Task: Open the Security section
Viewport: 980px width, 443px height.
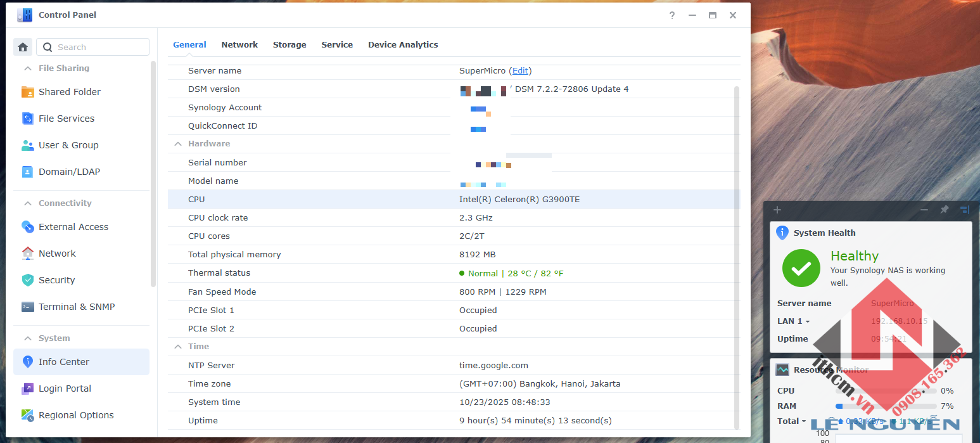Action: pos(56,280)
